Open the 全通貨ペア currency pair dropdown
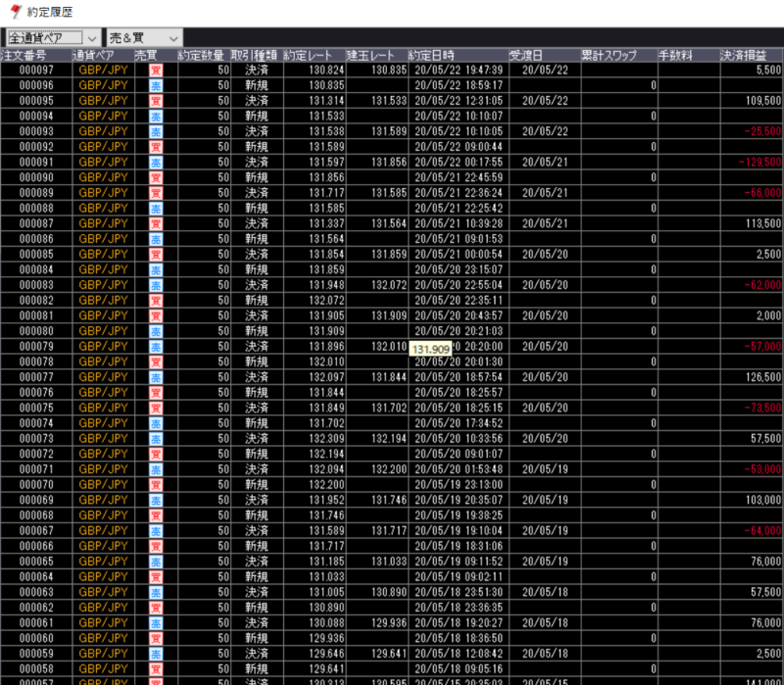 click(52, 36)
